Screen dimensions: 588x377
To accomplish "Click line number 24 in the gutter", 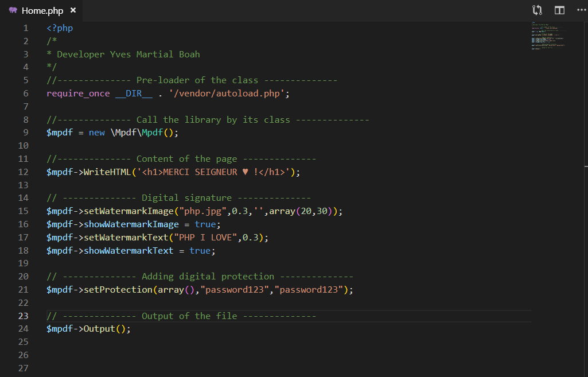I will [x=24, y=329].
